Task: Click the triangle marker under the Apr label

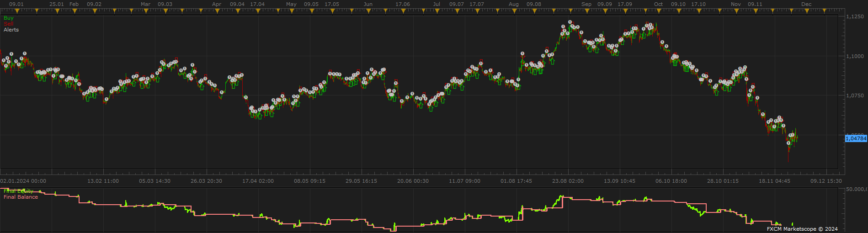Action: point(217,11)
